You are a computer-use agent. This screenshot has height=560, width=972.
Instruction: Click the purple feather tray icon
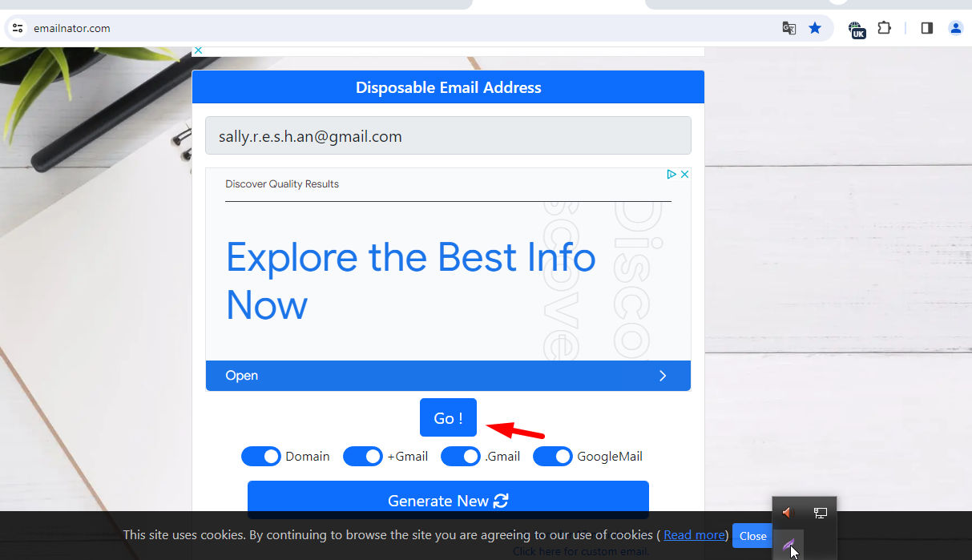click(789, 546)
